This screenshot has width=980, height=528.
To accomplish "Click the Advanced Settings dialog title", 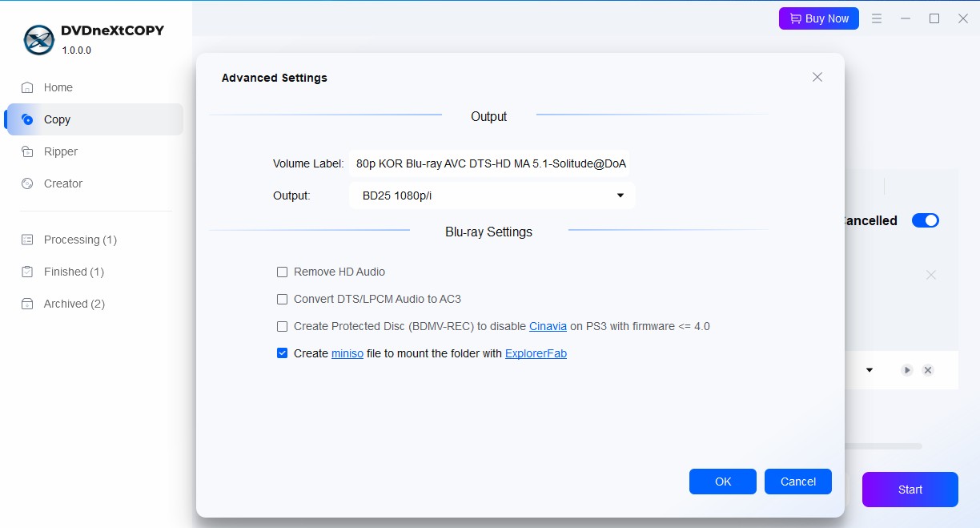I will click(x=275, y=78).
